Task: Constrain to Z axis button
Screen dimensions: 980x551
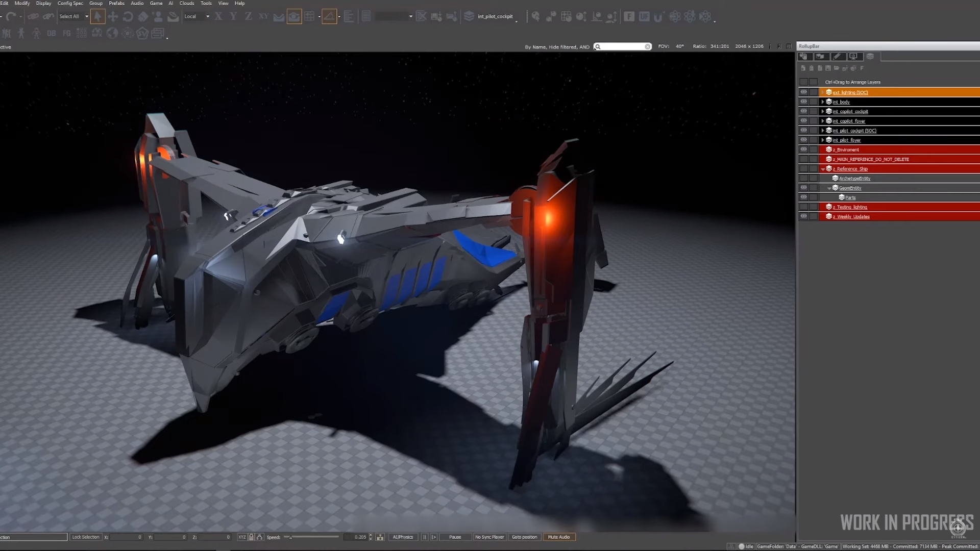Action: (x=248, y=16)
